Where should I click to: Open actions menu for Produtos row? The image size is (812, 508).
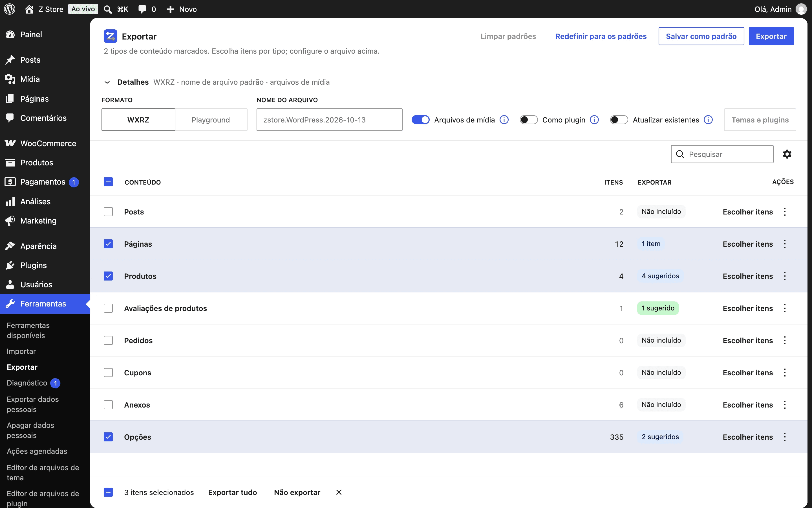coord(785,276)
